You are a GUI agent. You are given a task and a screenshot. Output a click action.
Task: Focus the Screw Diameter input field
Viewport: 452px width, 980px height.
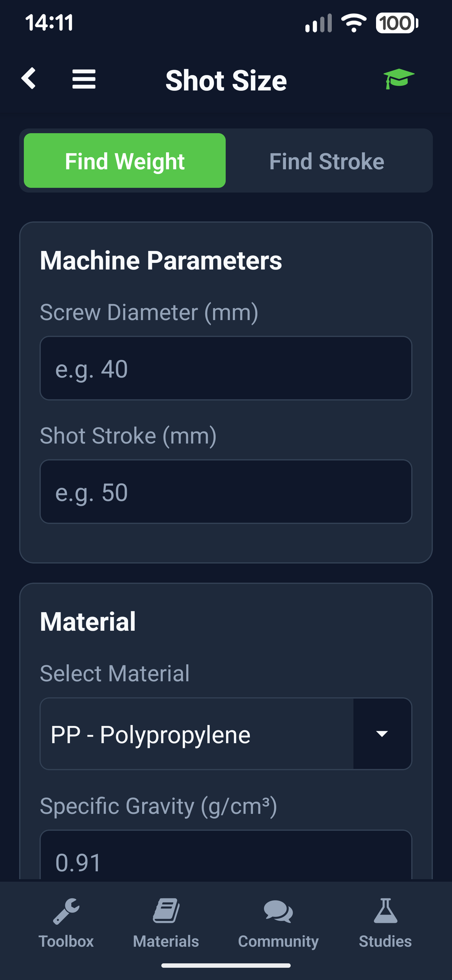[226, 368]
